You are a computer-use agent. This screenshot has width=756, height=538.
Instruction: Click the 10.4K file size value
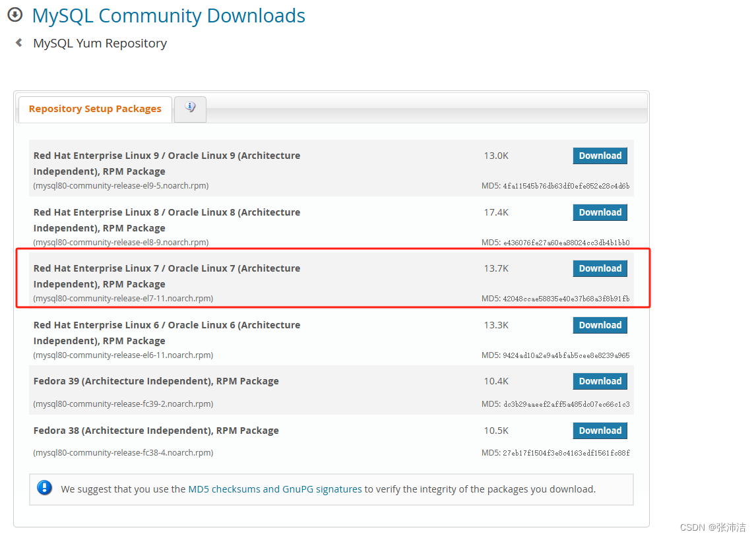pyautogui.click(x=496, y=381)
